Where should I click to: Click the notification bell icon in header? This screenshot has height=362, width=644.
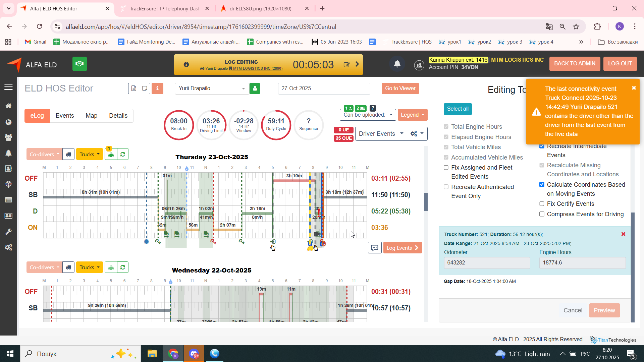click(397, 64)
